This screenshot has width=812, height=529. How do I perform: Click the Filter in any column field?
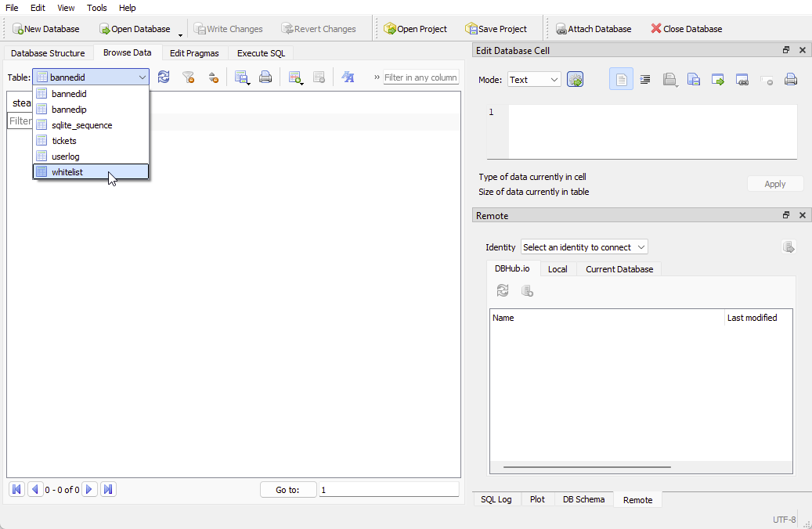click(x=420, y=77)
